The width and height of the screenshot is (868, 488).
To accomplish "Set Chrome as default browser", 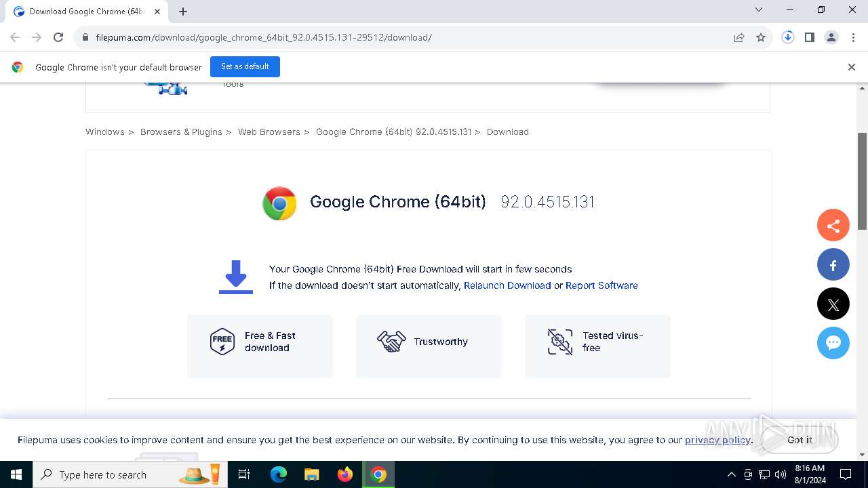I will tap(245, 66).
